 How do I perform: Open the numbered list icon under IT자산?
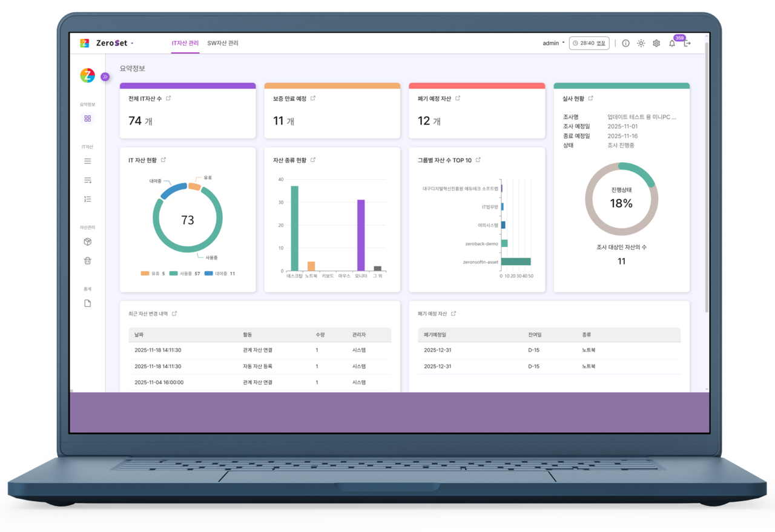click(x=88, y=199)
